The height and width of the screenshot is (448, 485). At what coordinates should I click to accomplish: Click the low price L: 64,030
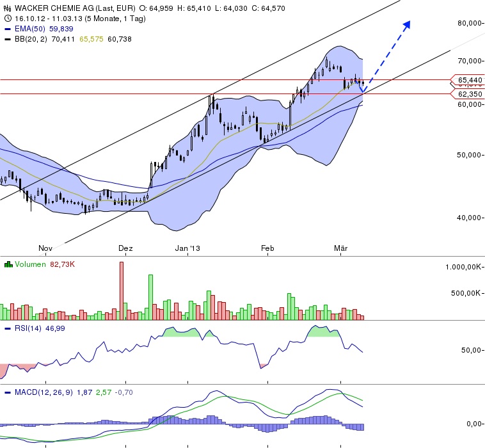tap(232, 8)
